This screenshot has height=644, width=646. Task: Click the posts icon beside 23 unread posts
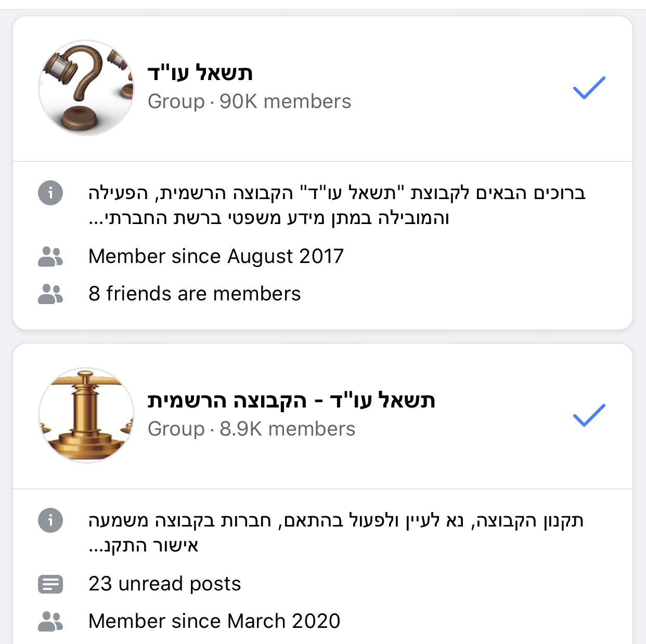(50, 584)
